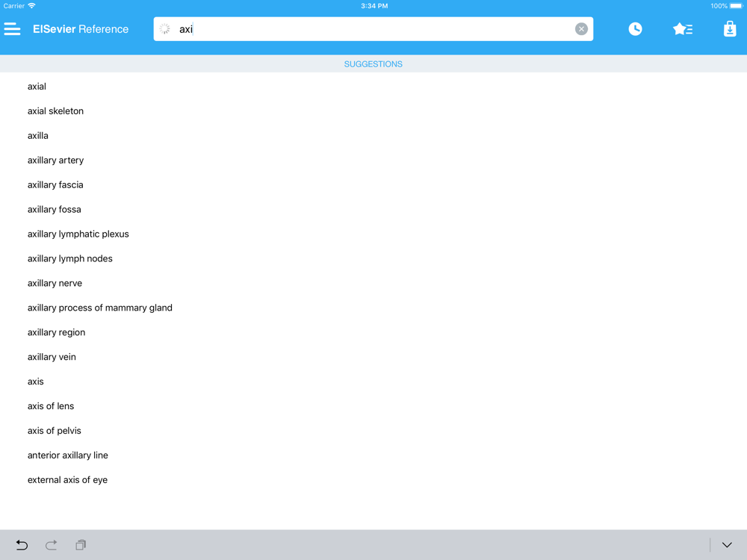Collapse keyboard bar with the chevron
Image resolution: width=747 pixels, height=560 pixels.
click(727, 545)
